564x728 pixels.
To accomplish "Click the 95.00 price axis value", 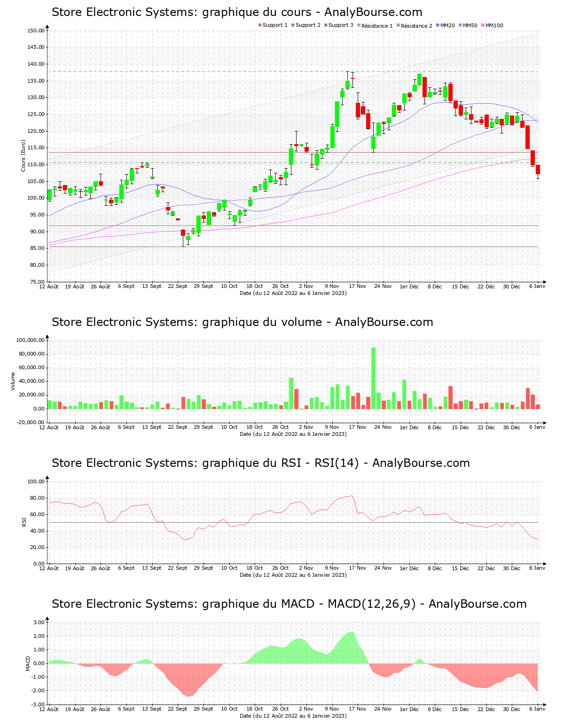I will [x=38, y=215].
